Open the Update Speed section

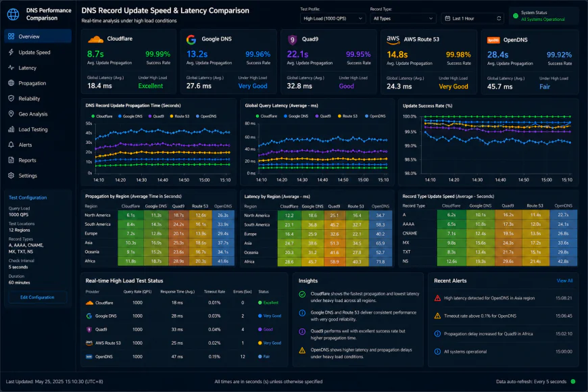click(38, 52)
